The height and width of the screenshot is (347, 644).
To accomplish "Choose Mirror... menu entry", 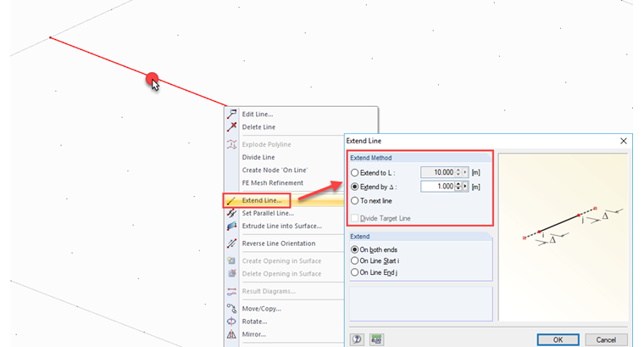I will coord(254,334).
